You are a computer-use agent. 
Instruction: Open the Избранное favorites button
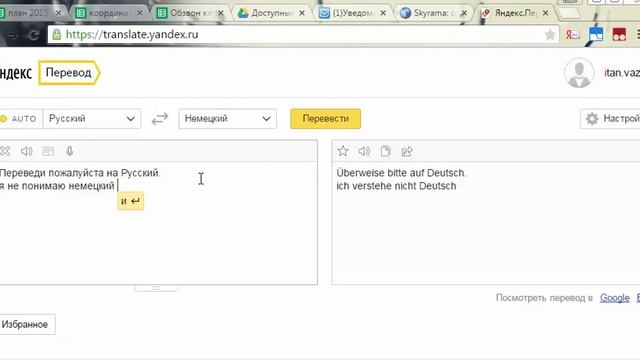[26, 324]
